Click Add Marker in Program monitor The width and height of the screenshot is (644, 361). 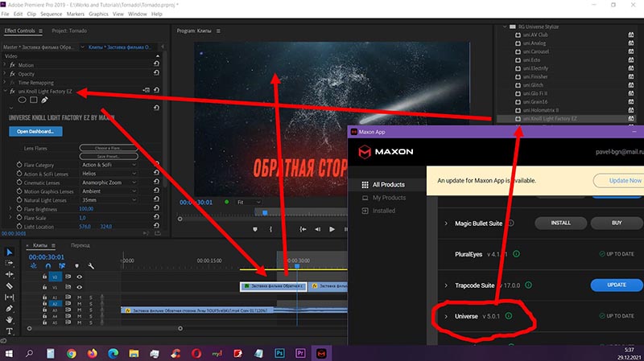click(255, 229)
